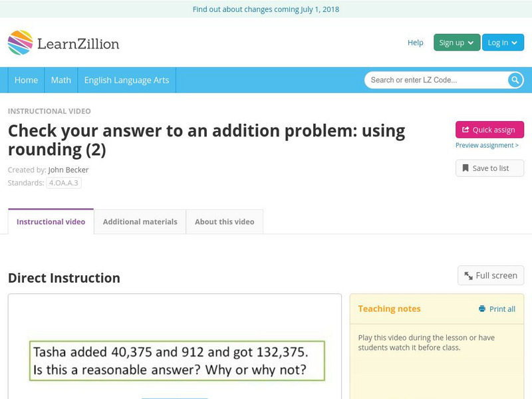Open the July 1 2018 changes announcement
532x399 pixels.
click(266, 9)
